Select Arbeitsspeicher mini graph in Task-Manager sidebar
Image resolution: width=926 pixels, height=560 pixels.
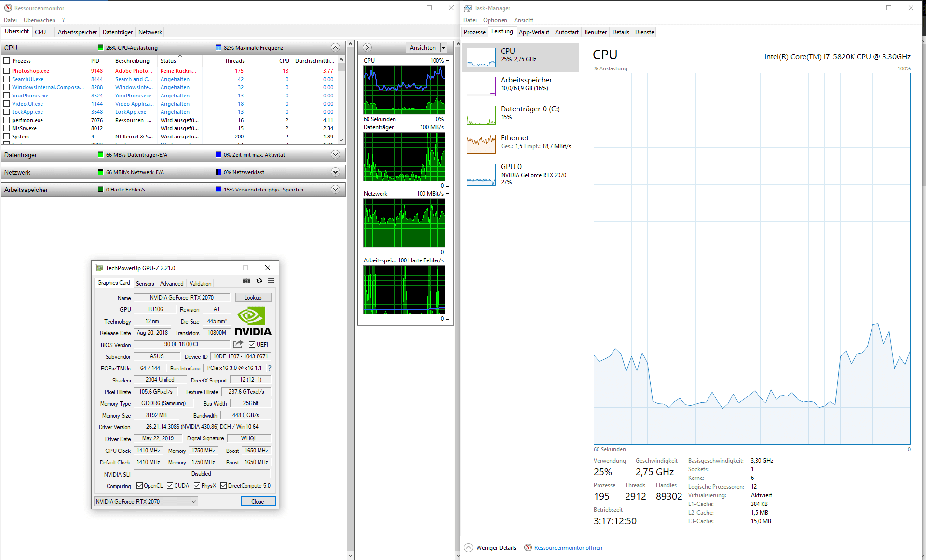pos(481,86)
